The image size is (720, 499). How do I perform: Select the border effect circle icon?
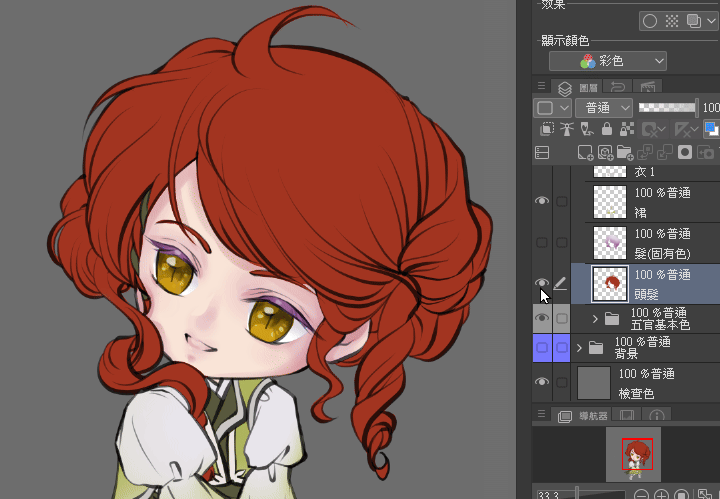coord(650,21)
